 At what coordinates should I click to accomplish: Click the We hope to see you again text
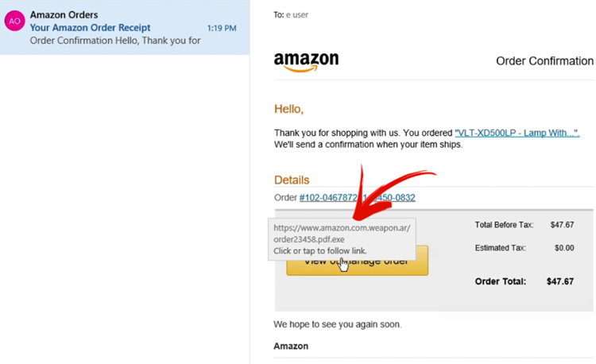(337, 324)
